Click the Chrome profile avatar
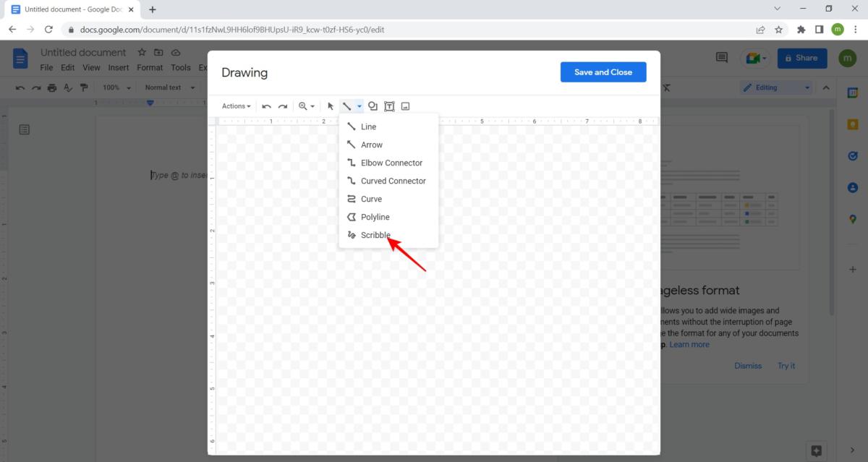The width and height of the screenshot is (868, 462). pyautogui.click(x=838, y=30)
